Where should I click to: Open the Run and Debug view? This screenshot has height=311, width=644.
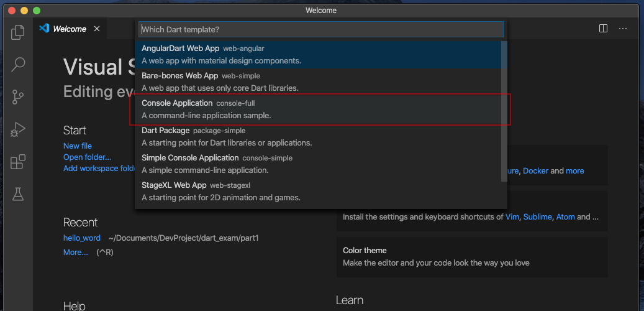tap(17, 129)
